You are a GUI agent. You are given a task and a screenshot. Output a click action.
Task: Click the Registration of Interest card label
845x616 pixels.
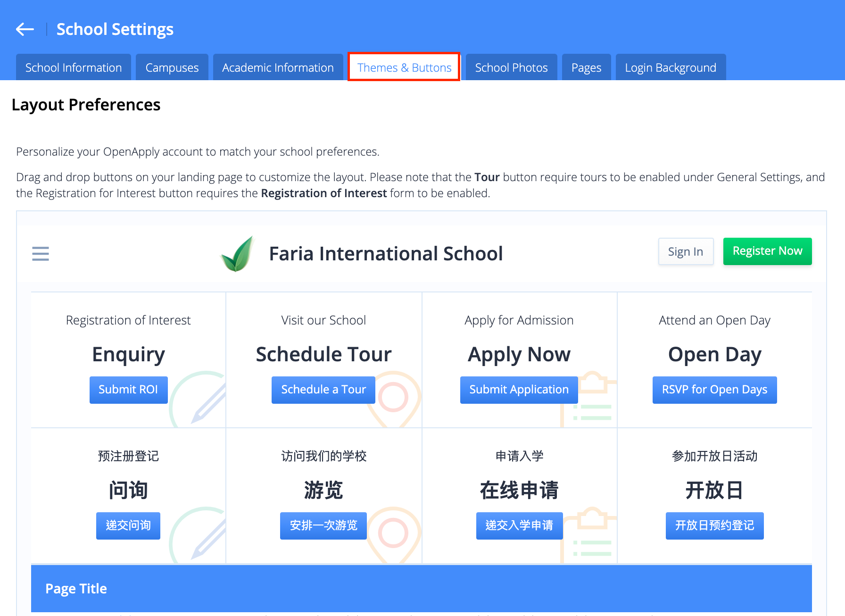point(128,320)
